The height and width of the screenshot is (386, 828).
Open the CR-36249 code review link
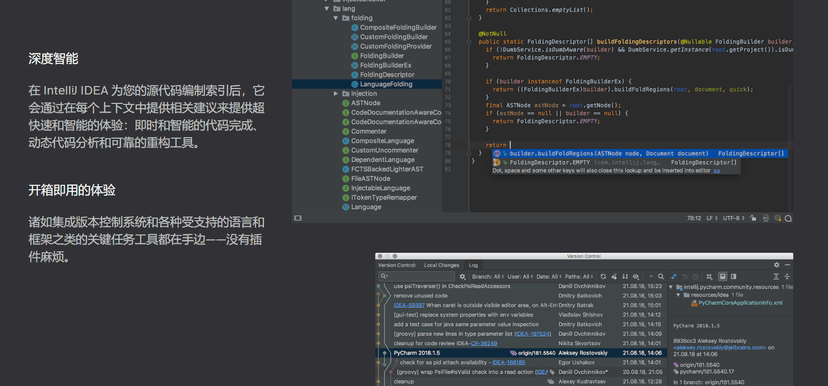click(x=484, y=344)
